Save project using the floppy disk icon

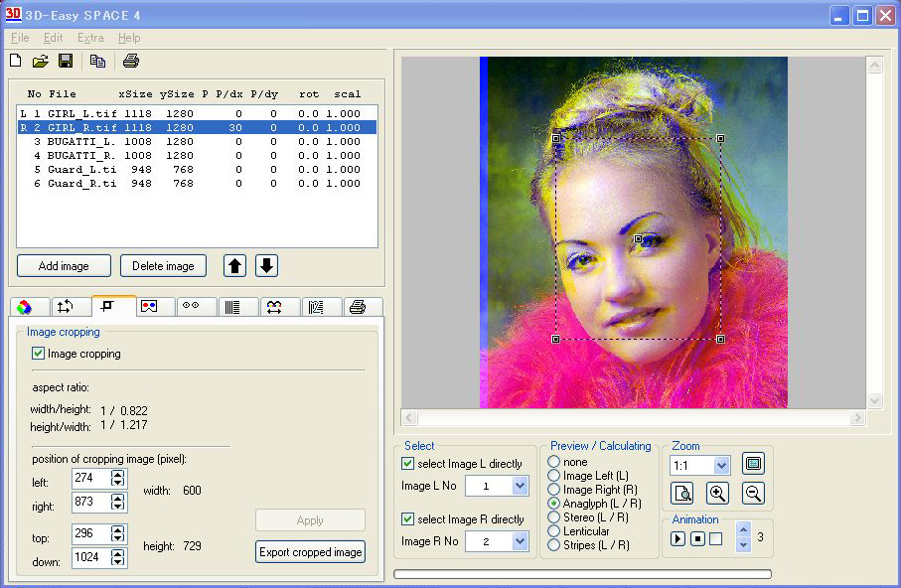pyautogui.click(x=66, y=62)
